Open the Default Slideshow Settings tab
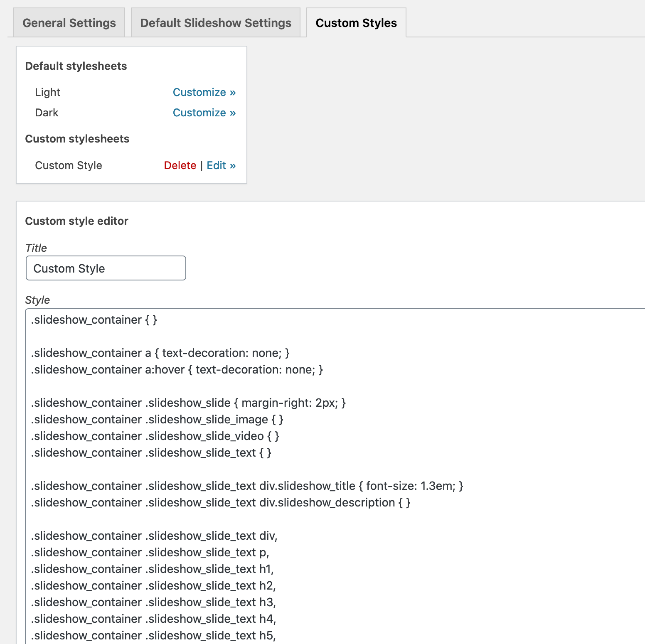This screenshot has width=645, height=644. pos(216,23)
